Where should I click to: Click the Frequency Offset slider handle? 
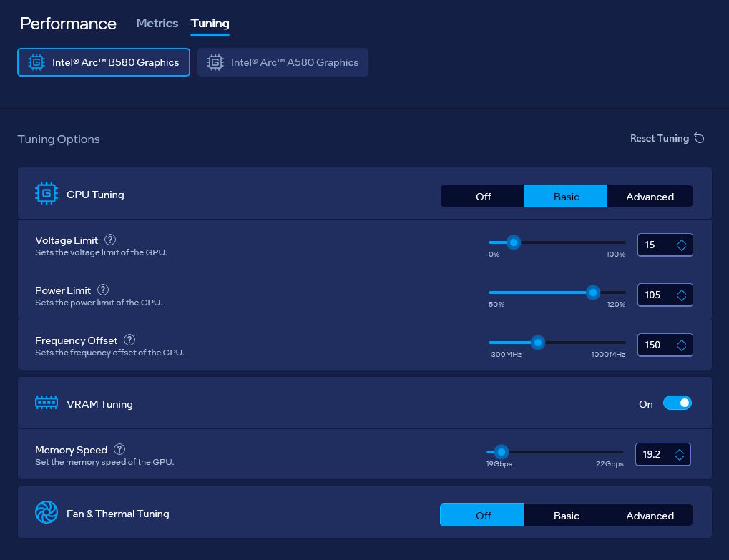pos(538,343)
